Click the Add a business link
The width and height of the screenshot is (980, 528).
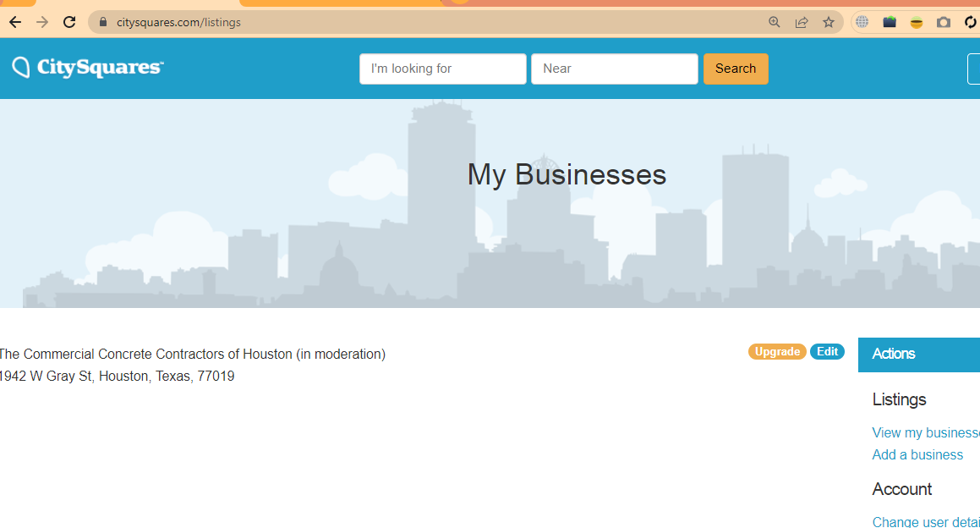(x=917, y=454)
